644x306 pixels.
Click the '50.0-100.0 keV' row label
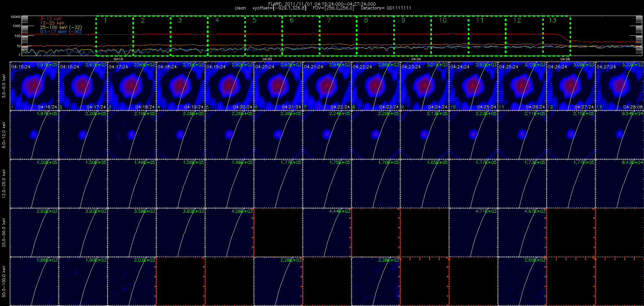(x=4, y=281)
